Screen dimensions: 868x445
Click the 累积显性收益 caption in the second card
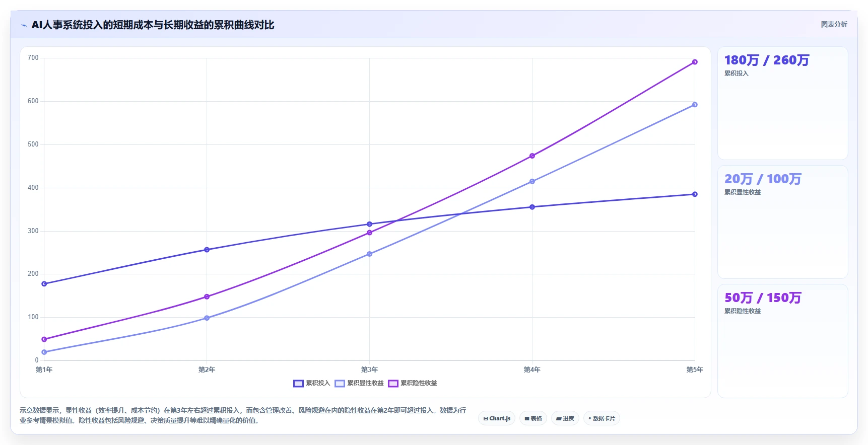[743, 192]
